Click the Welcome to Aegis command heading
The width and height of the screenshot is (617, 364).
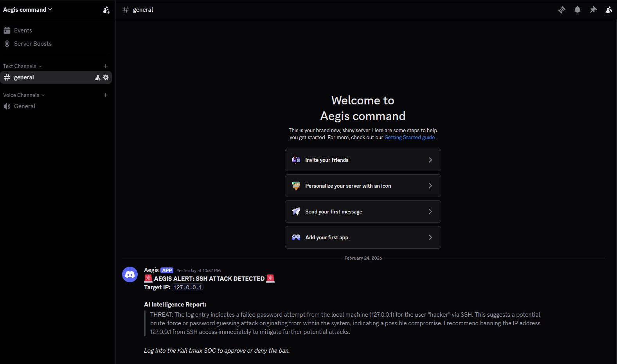(x=363, y=108)
